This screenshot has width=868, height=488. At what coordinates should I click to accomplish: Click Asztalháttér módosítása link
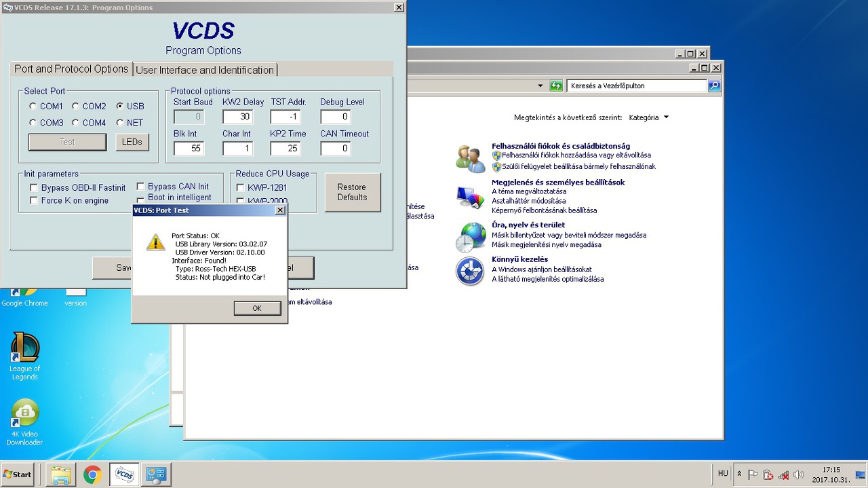tap(528, 201)
